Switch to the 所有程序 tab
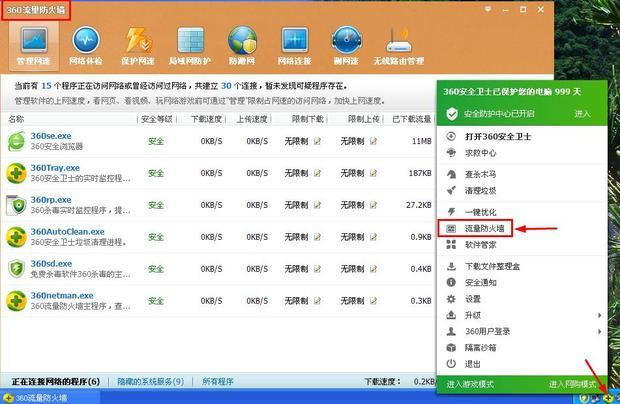The image size is (620, 404). [x=218, y=381]
